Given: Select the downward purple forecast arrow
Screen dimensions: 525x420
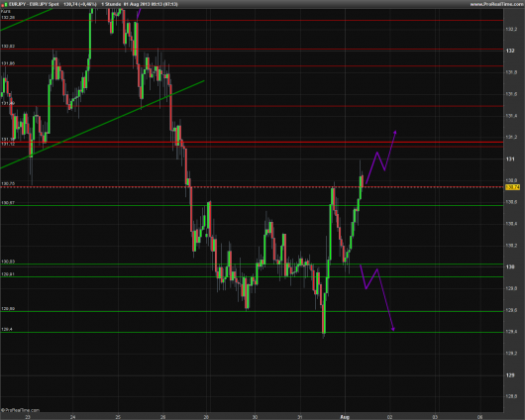Looking at the screenshot, I should [x=377, y=298].
